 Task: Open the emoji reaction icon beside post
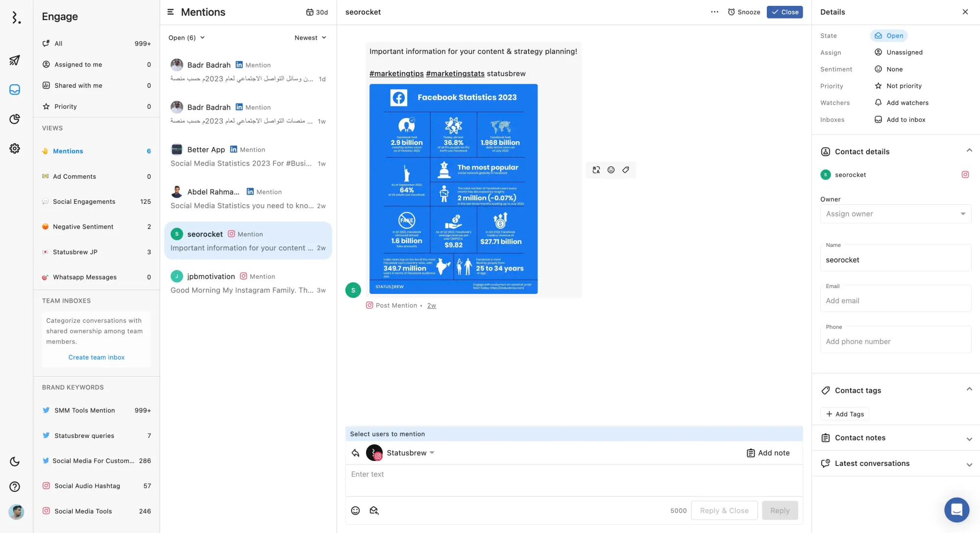pyautogui.click(x=611, y=170)
